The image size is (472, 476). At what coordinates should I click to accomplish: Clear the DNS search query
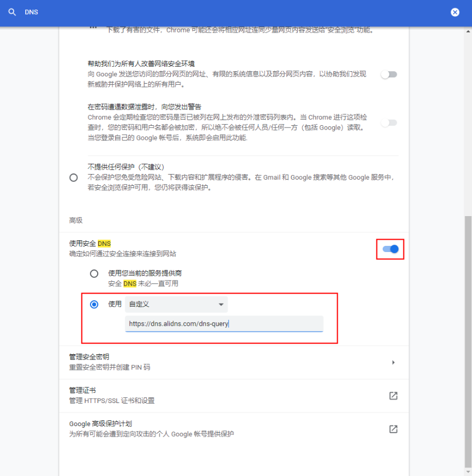coord(455,12)
